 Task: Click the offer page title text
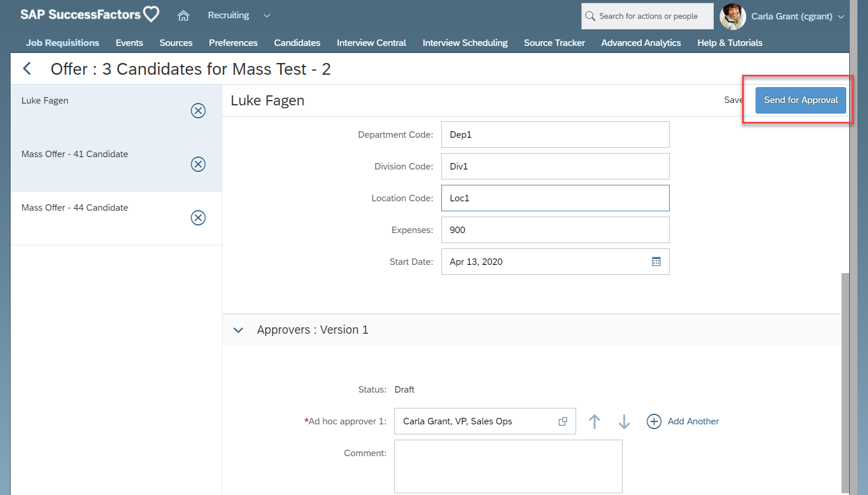(191, 69)
